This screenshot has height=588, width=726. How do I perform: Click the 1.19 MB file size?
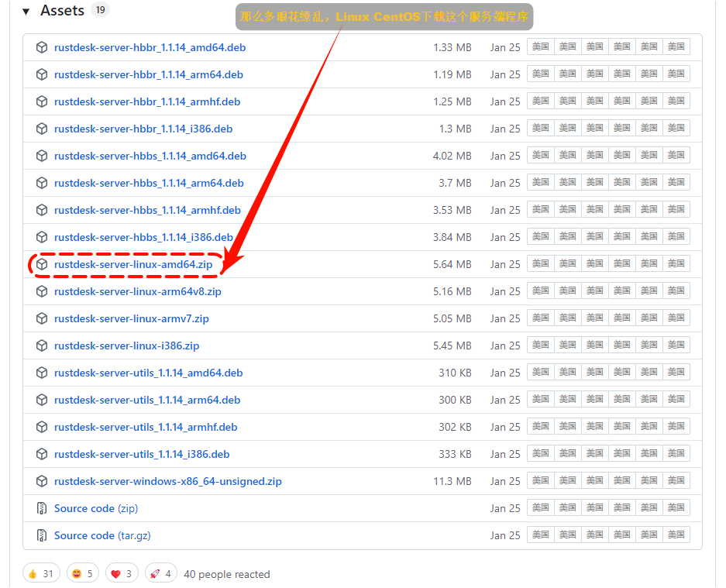tap(452, 74)
